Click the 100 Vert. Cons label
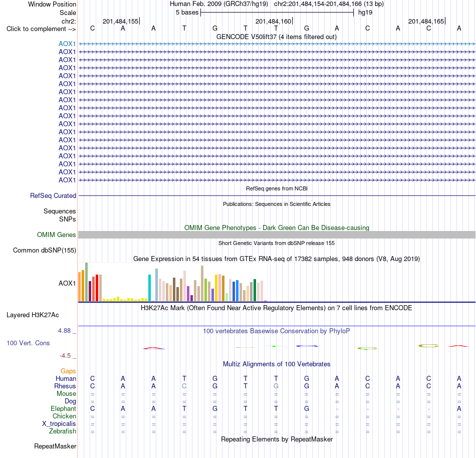The width and height of the screenshot is (476, 458). click(28, 343)
